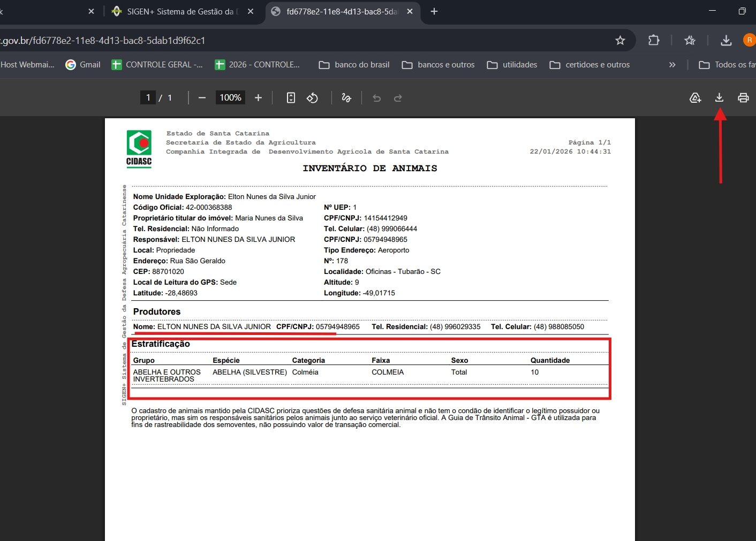Click the PDF download icon

coord(719,97)
